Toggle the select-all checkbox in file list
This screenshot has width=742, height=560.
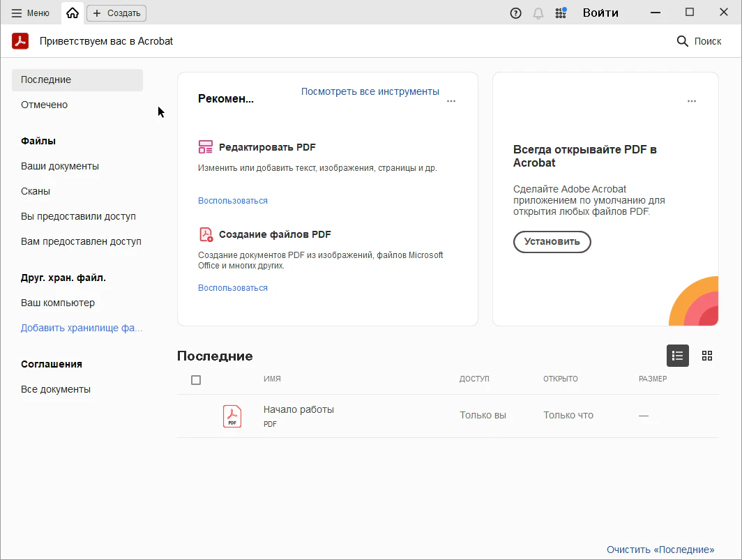[x=196, y=380]
